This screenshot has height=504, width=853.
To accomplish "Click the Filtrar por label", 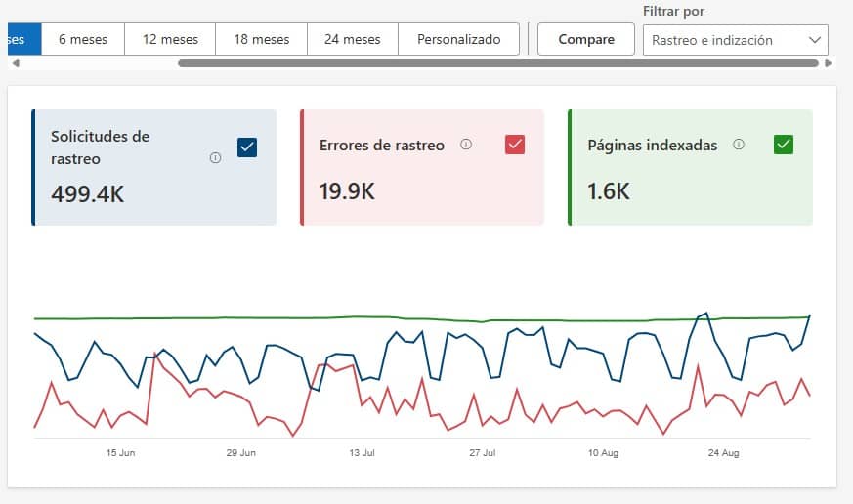I will click(x=673, y=11).
